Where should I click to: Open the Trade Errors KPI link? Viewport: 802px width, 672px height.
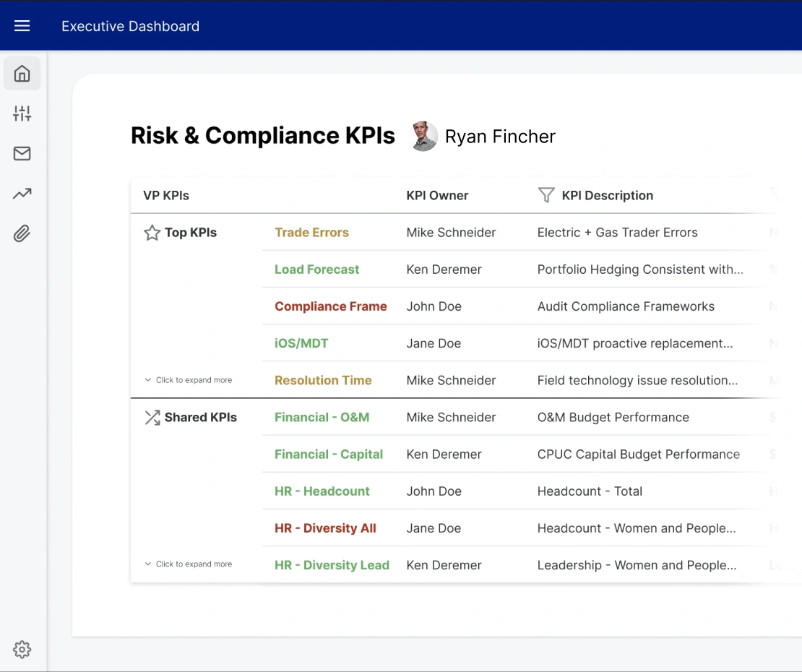pos(311,233)
